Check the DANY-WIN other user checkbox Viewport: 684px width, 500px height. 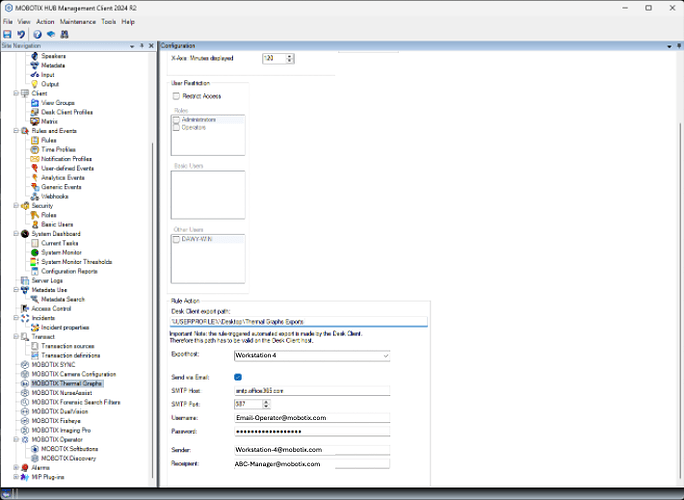(x=176, y=239)
